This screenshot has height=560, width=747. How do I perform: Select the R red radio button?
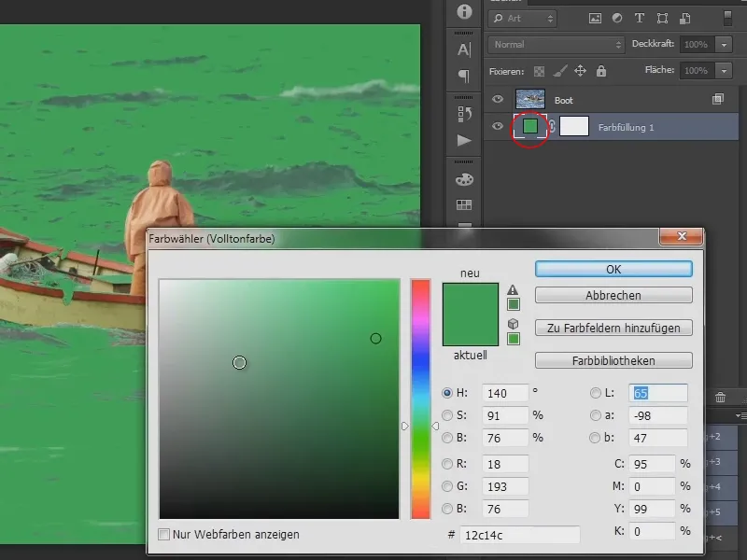click(x=447, y=464)
